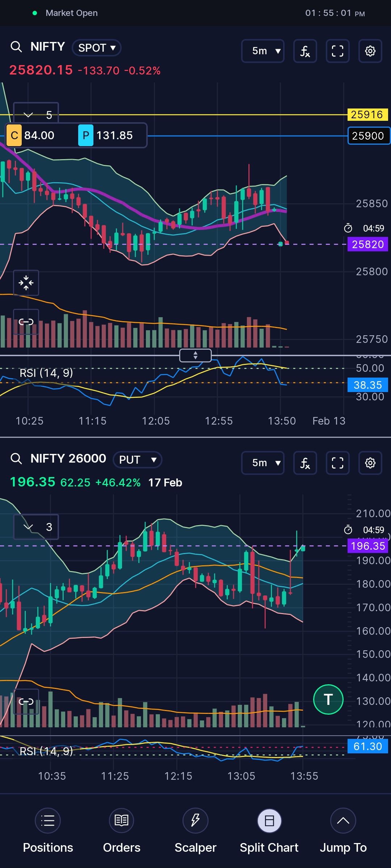The image size is (391, 868).
Task: Change 5m timeframe on spot chart
Action: pyautogui.click(x=263, y=51)
